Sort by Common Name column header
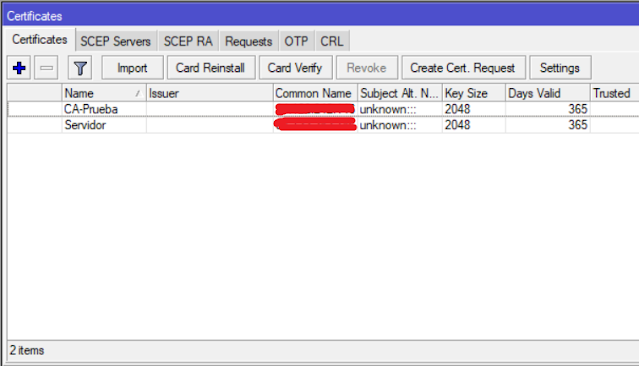639x366 pixels. click(315, 93)
